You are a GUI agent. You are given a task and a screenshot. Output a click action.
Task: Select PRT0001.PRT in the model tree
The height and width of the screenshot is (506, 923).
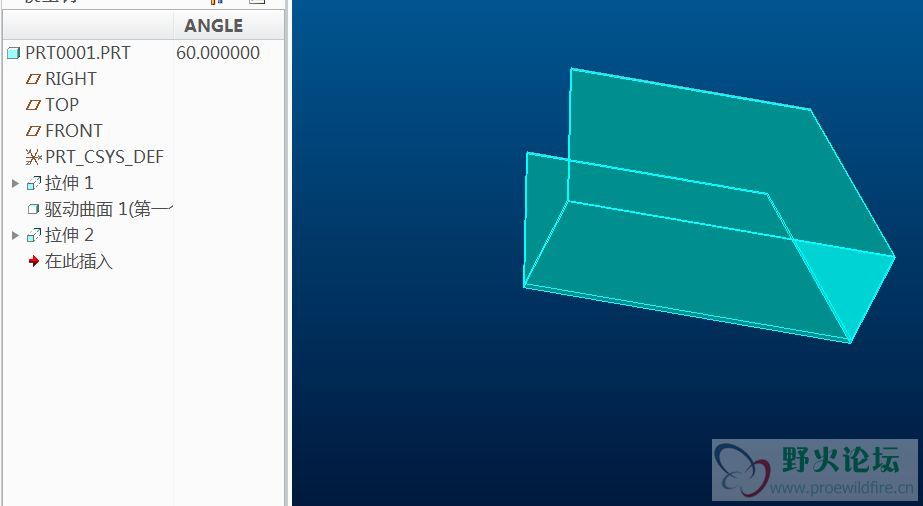pos(78,53)
